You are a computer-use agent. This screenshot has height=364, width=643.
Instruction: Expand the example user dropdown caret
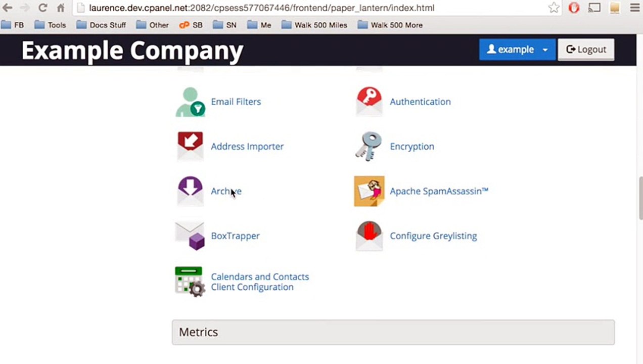(545, 50)
